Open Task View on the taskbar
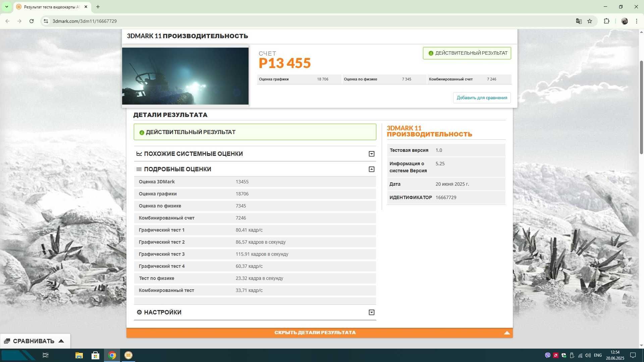The width and height of the screenshot is (644, 362). (46, 355)
